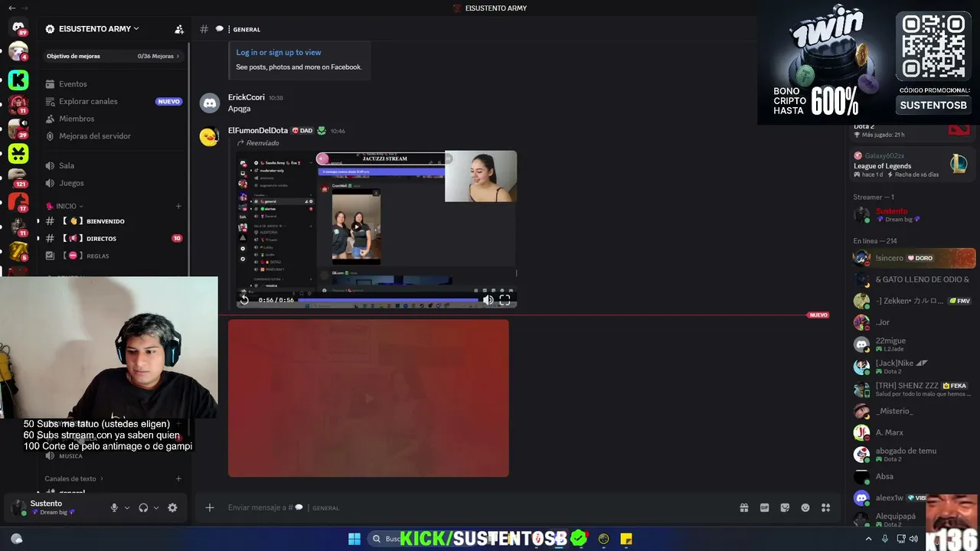This screenshot has height=551, width=980.
Task: Open member !sincero in the list
Action: click(911, 258)
